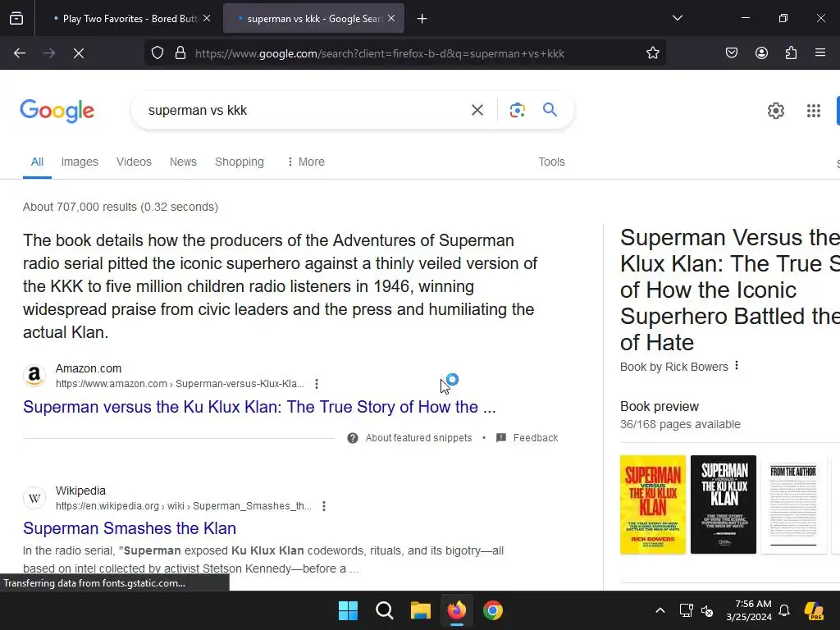The height and width of the screenshot is (630, 840).
Task: Click About featured snippets link
Action: coord(418,438)
